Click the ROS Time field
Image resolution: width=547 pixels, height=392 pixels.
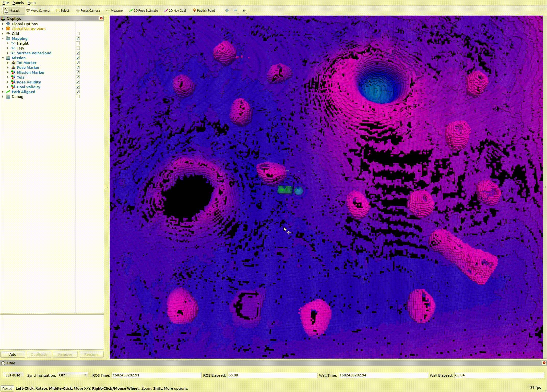tap(156, 375)
